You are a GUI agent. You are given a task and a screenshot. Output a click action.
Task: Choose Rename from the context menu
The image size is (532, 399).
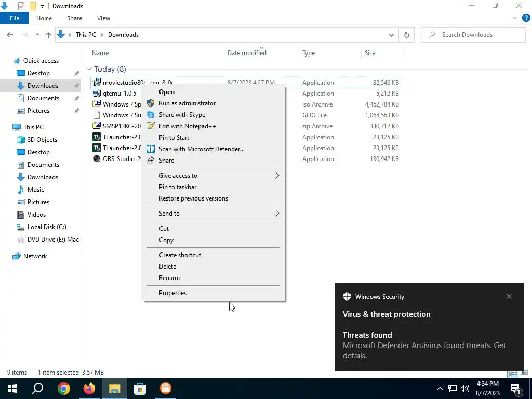[x=213, y=278]
